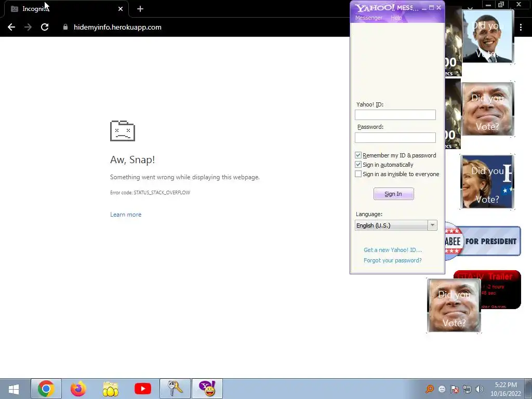Click the Sign In button

click(394, 194)
